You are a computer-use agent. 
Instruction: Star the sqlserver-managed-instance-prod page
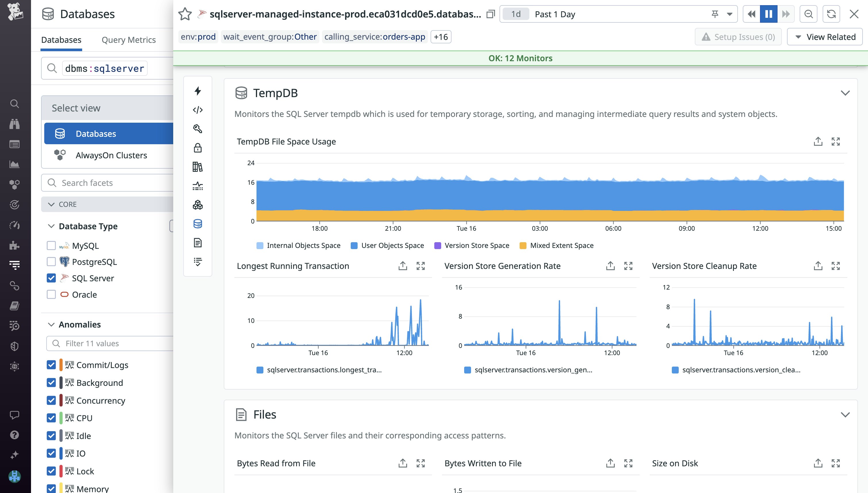pos(185,14)
